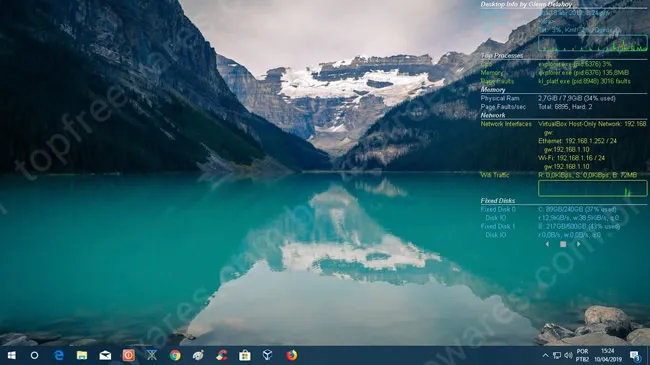Click the Wifi Traffic graph

[x=593, y=188]
